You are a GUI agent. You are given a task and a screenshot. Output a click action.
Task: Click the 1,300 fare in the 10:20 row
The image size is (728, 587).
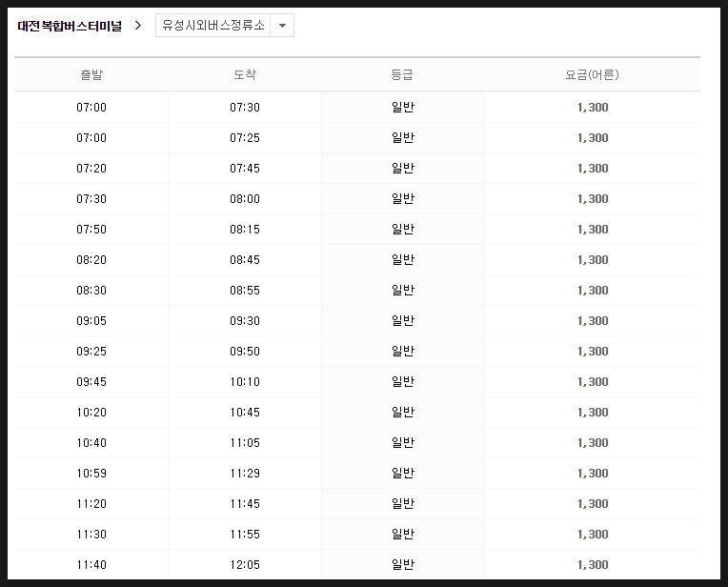pyautogui.click(x=593, y=413)
